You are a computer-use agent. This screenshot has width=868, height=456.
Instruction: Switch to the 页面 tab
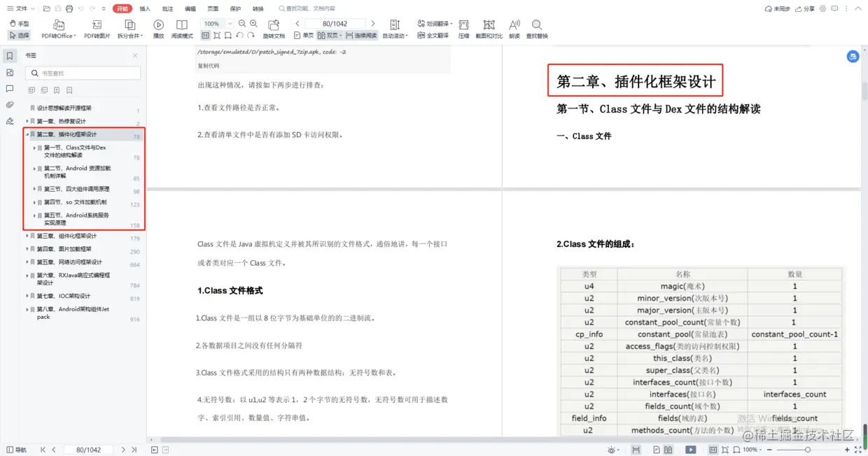pos(213,8)
